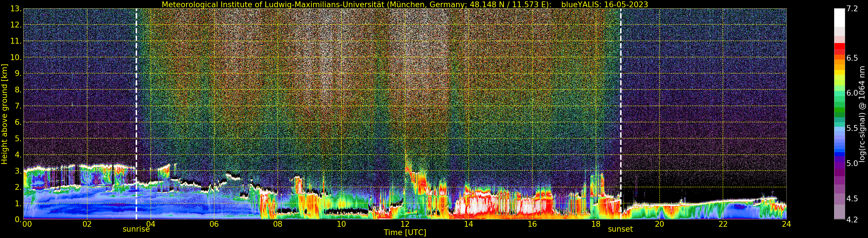
Task: Click the plot title 'Meteorological Institute of Ludwig-Maximilians-Universität'
Action: 273,4
